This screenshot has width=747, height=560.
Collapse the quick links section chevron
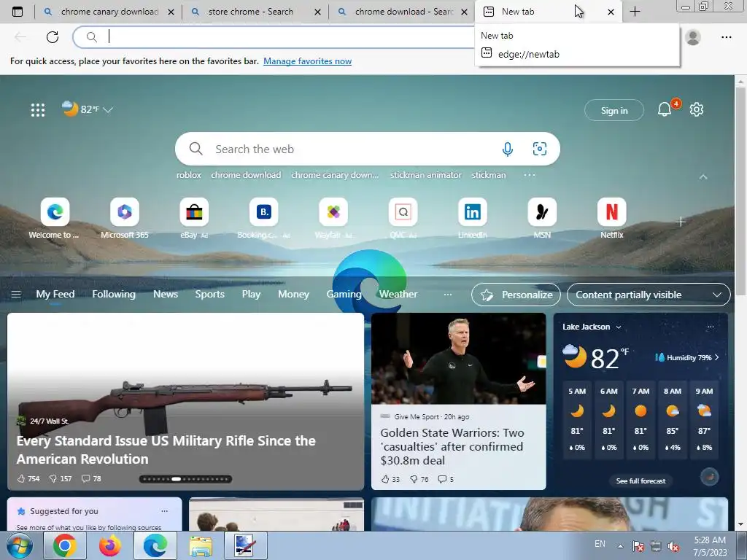[x=703, y=176]
